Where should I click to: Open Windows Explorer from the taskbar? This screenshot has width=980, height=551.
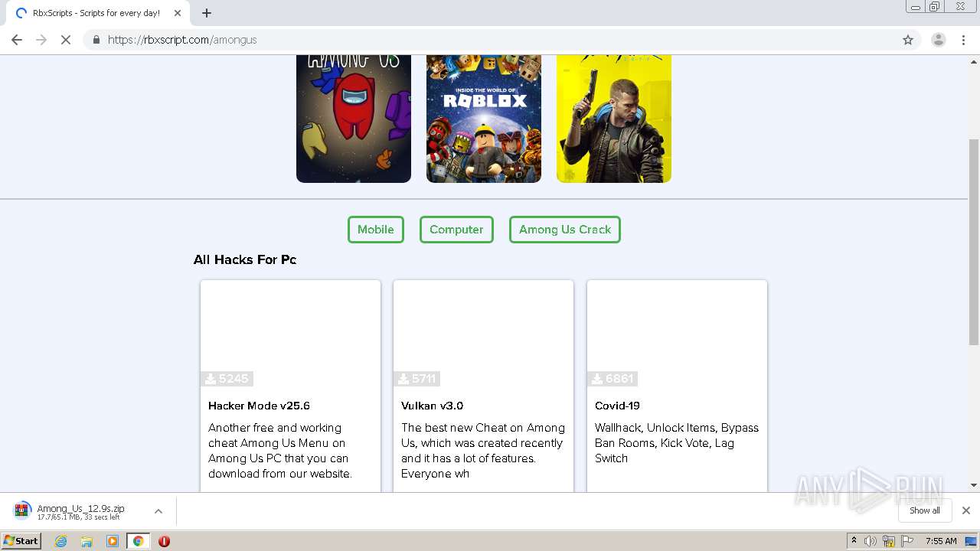(87, 541)
